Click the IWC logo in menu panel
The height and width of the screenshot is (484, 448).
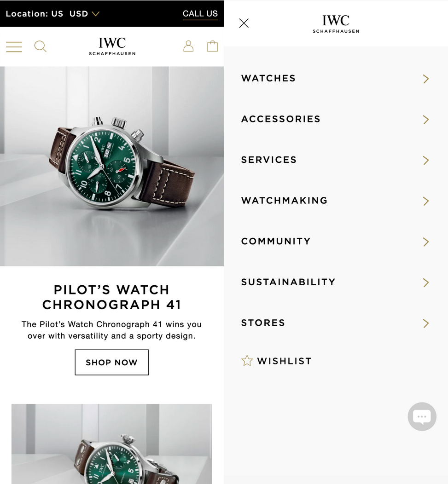pyautogui.click(x=336, y=24)
